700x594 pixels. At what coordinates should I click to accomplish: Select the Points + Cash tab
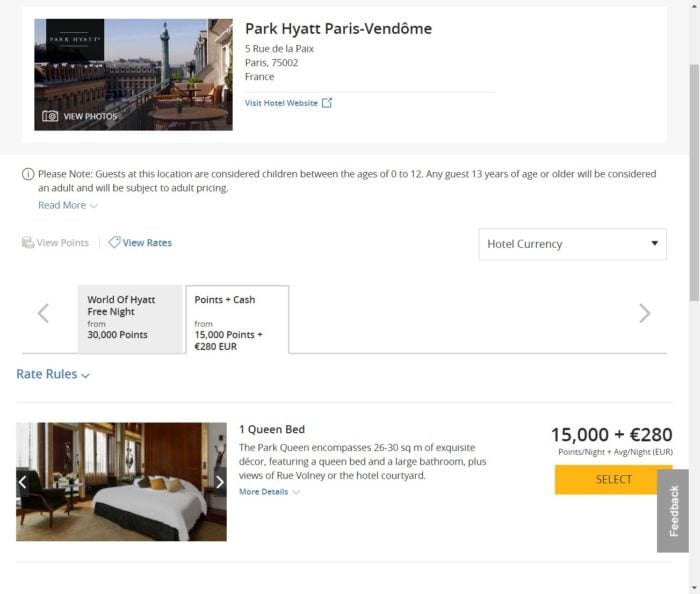pos(237,320)
